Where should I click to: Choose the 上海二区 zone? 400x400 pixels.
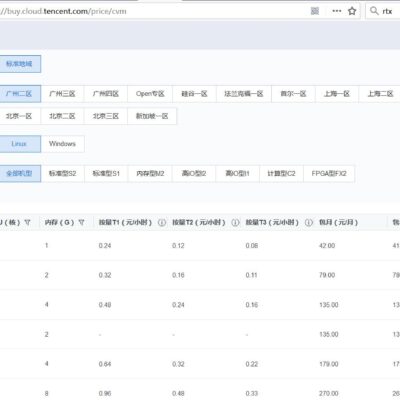380,94
